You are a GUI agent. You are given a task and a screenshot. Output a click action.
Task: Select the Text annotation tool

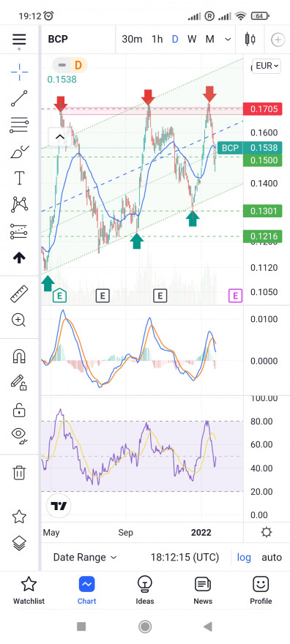click(19, 179)
